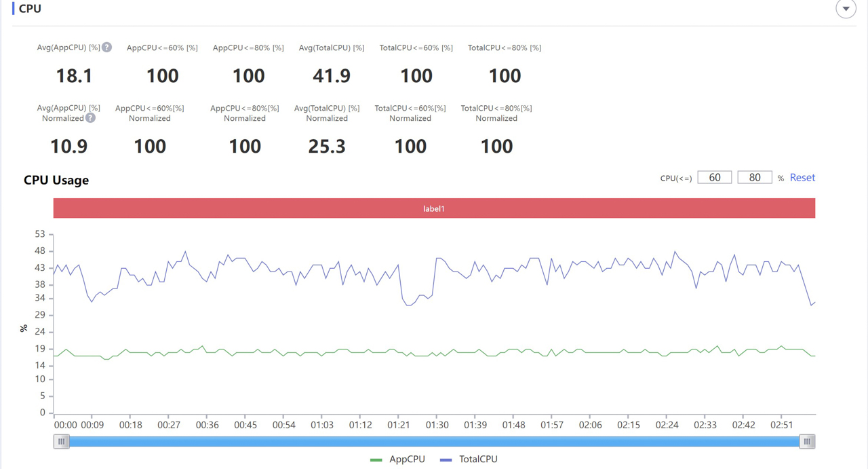The width and height of the screenshot is (868, 469).
Task: Click the blue time range bar
Action: (x=434, y=442)
